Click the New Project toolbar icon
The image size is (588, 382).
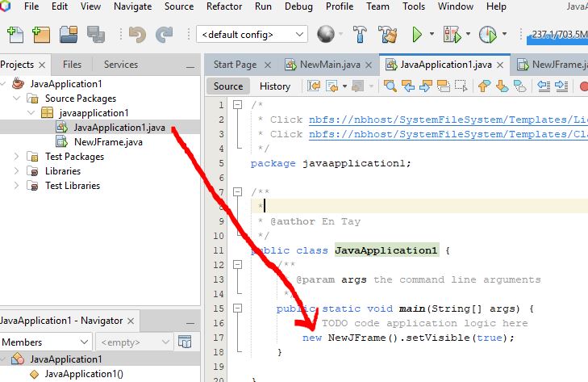click(41, 35)
